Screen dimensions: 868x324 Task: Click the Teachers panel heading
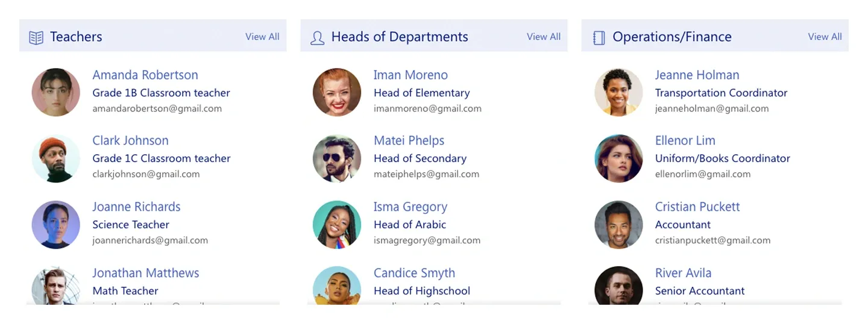tap(76, 37)
